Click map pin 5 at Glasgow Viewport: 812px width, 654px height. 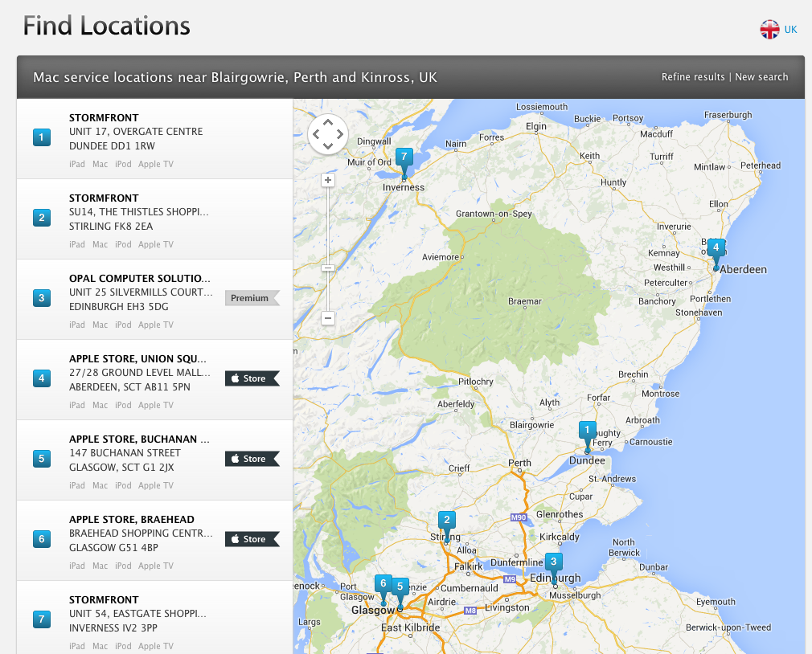coord(400,593)
